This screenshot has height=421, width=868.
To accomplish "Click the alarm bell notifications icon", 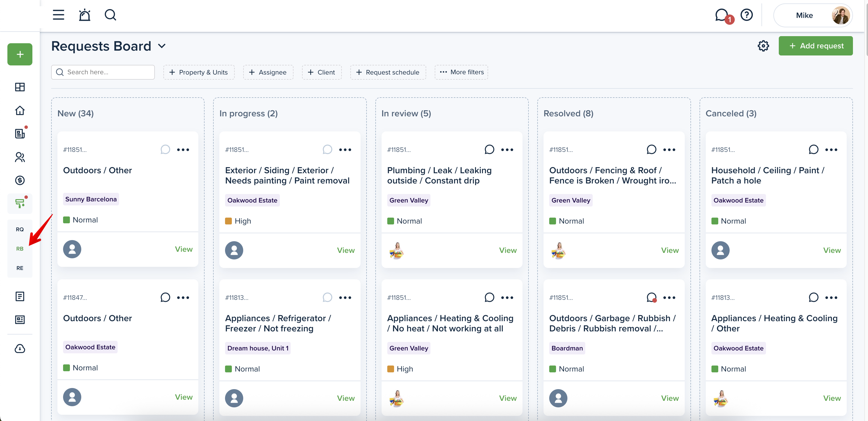I will [85, 15].
